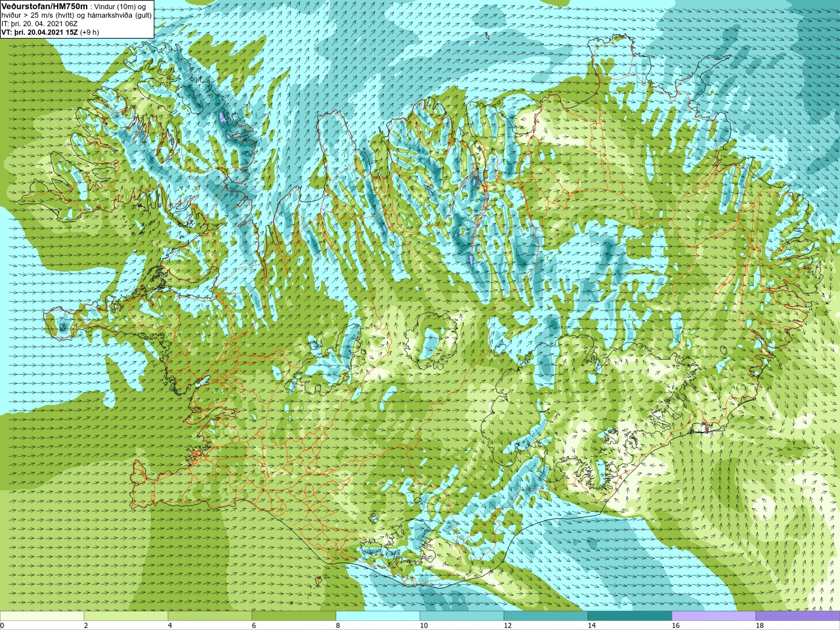Select the teal 12–14 legend swatch
Screen dimensions: 840x630
point(546,616)
